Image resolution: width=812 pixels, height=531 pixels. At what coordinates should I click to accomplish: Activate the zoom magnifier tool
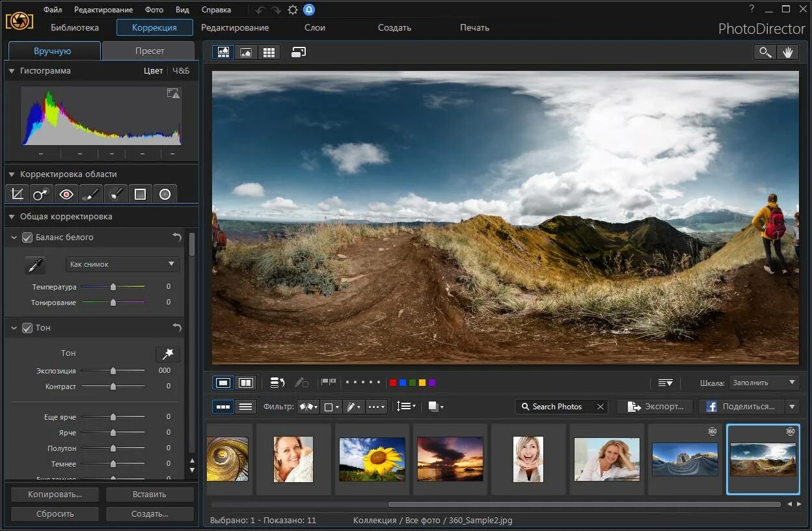(x=765, y=53)
